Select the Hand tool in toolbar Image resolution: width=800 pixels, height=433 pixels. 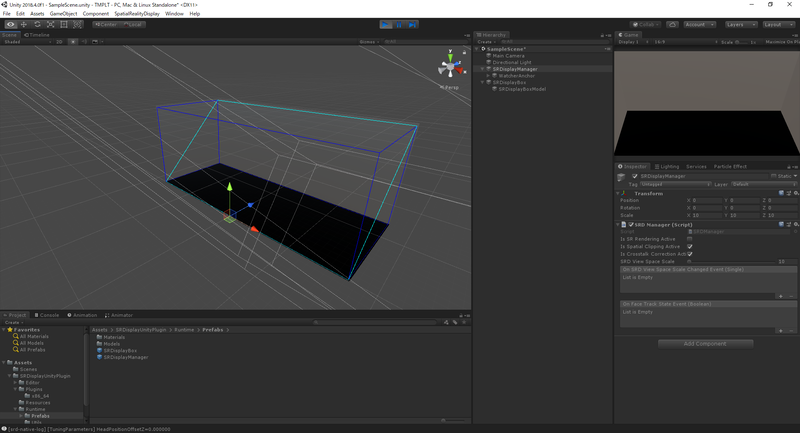11,24
